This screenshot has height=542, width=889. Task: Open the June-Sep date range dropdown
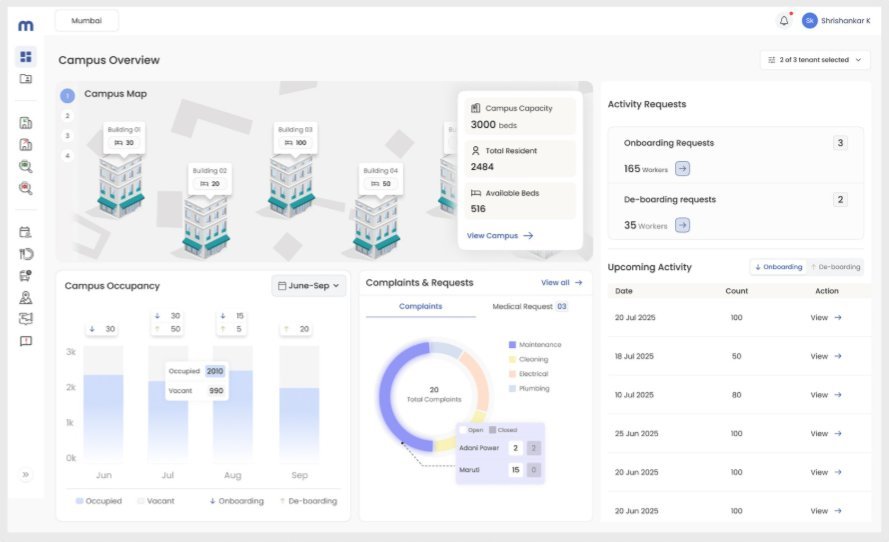point(308,285)
